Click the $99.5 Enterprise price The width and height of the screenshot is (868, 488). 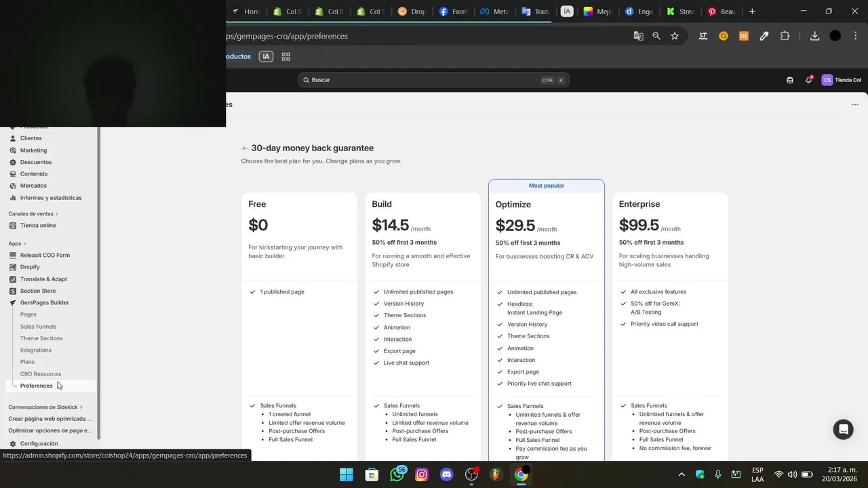click(639, 226)
